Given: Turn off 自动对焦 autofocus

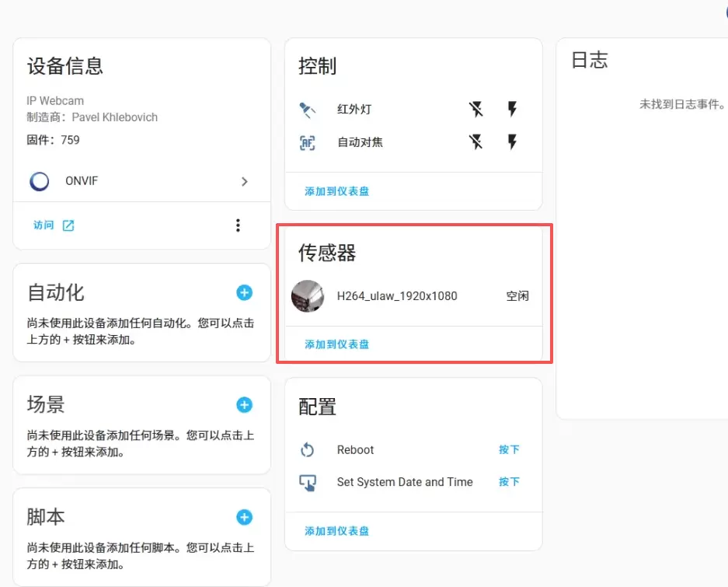Looking at the screenshot, I should coord(476,142).
